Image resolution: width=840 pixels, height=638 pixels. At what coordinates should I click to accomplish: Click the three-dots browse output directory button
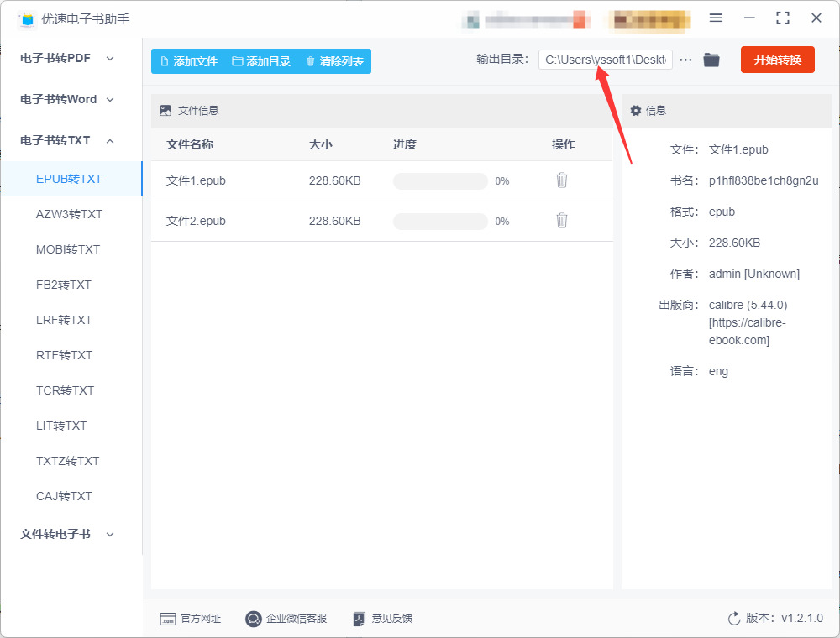tap(685, 60)
